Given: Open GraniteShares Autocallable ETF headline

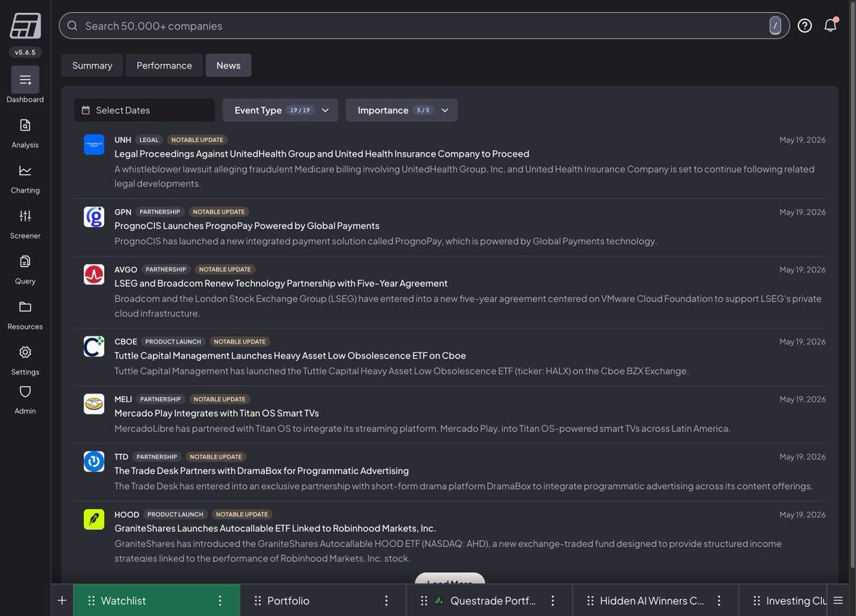Looking at the screenshot, I should (x=275, y=529).
